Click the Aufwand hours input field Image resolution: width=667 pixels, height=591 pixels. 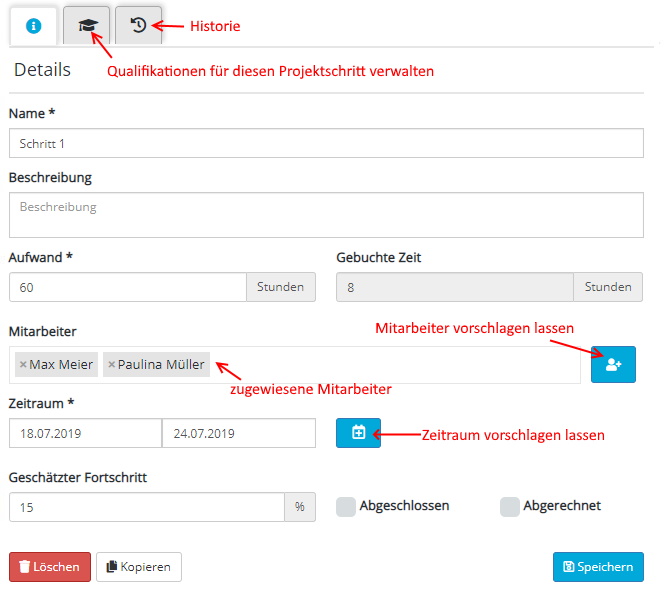[128, 287]
